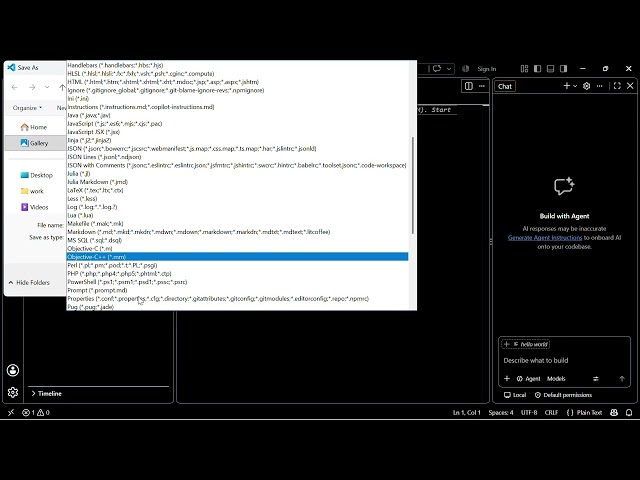Select Properties file type entry
The height and width of the screenshot is (480, 640).
click(x=238, y=298)
